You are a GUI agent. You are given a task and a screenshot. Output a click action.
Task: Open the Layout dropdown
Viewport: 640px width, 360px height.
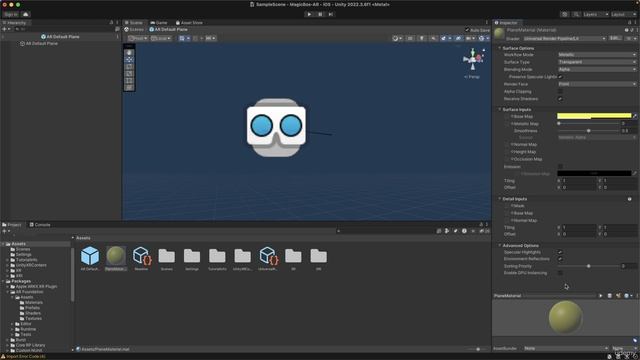[x=623, y=14]
